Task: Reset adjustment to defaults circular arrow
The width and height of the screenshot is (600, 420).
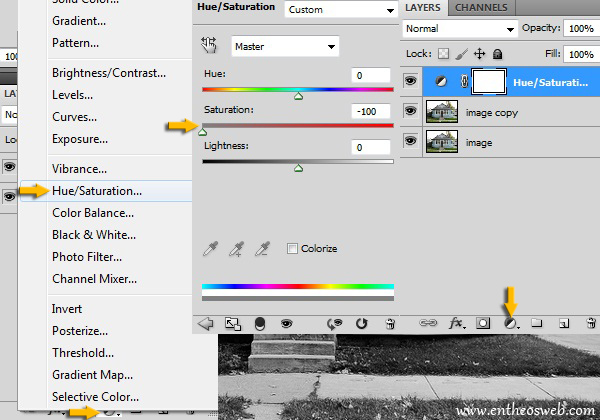Action: click(x=361, y=324)
